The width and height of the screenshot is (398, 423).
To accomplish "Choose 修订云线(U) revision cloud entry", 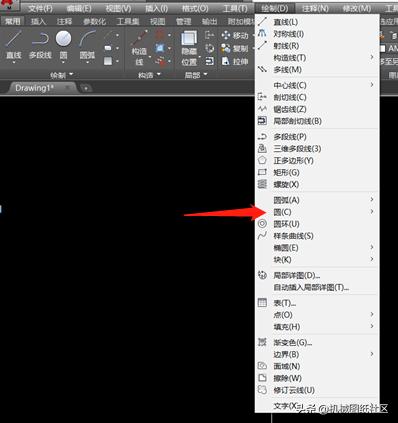I will (x=317, y=390).
